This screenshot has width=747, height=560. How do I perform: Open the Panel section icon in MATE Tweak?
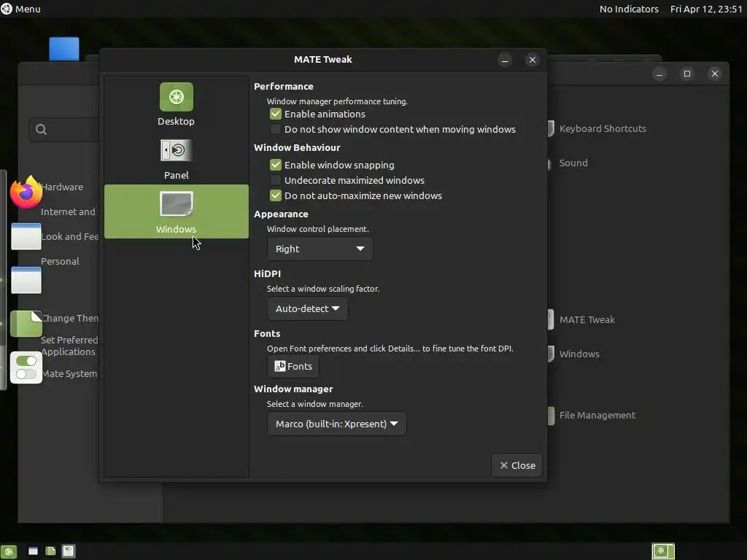[x=177, y=150]
